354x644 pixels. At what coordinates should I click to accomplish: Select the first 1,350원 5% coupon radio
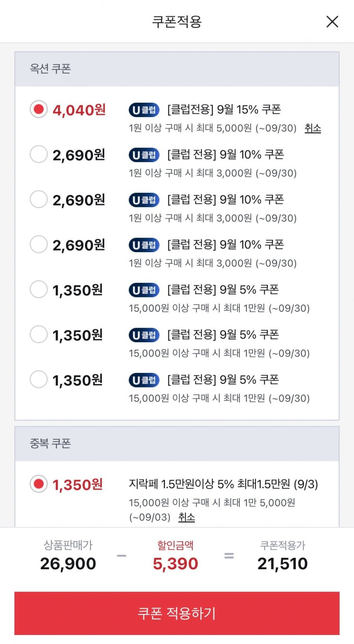click(x=39, y=290)
